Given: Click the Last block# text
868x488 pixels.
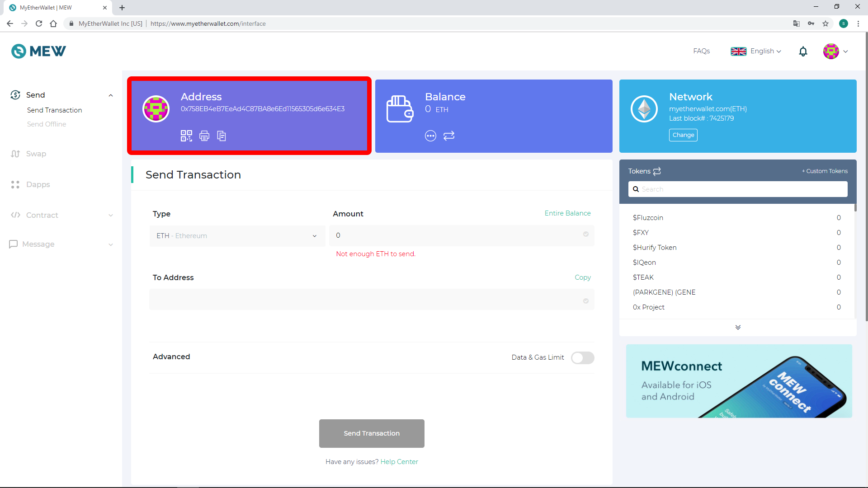Looking at the screenshot, I should click(x=701, y=118).
